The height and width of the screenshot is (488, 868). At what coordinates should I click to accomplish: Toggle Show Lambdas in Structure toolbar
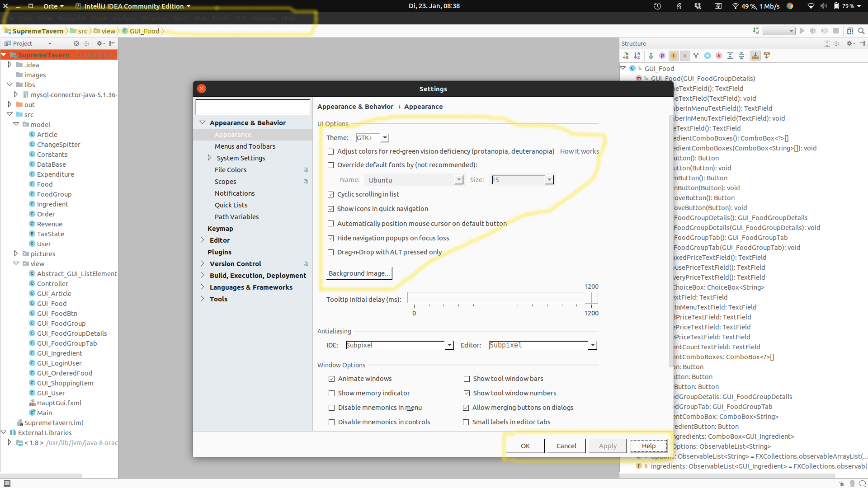(x=719, y=56)
